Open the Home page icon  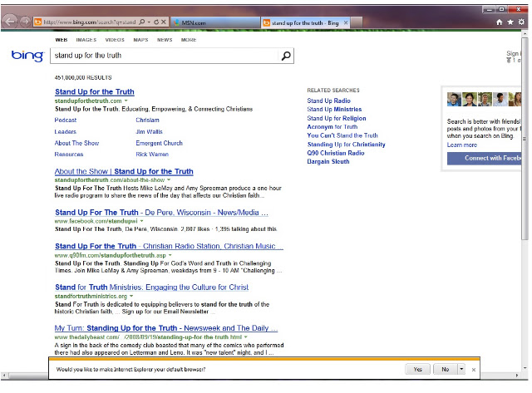point(499,22)
